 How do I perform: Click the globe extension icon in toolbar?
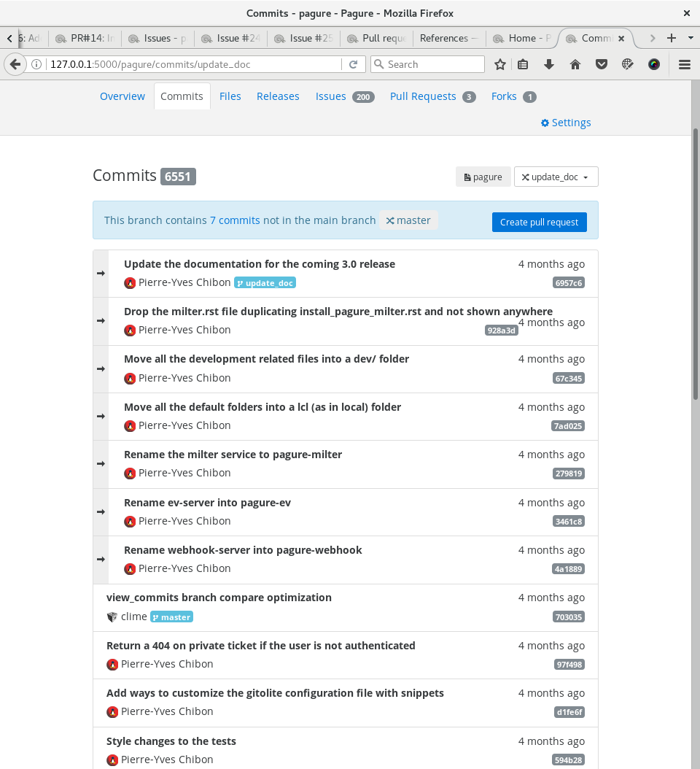coord(628,64)
